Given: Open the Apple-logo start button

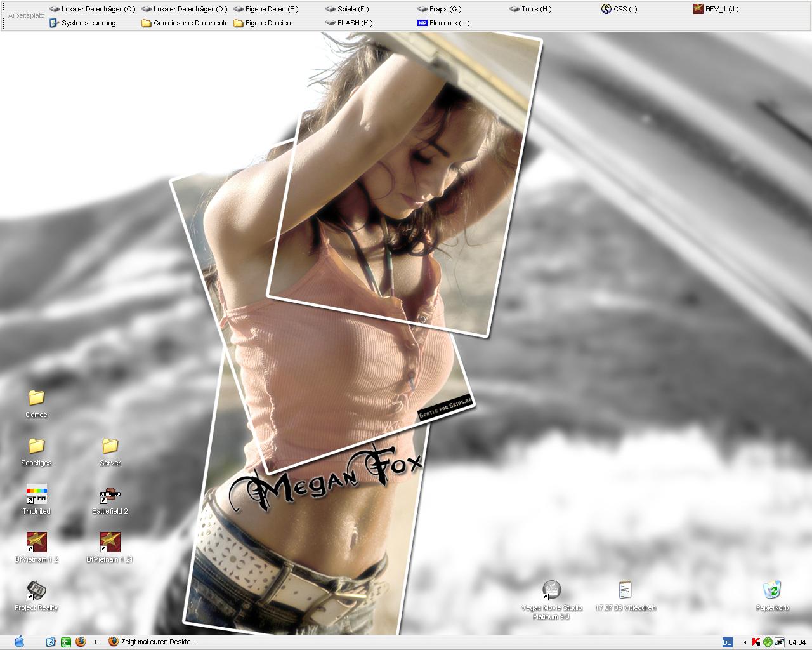Looking at the screenshot, I should [x=19, y=642].
